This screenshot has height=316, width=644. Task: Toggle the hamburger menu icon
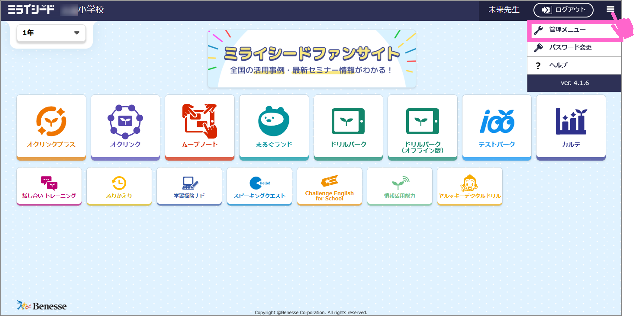pos(610,9)
